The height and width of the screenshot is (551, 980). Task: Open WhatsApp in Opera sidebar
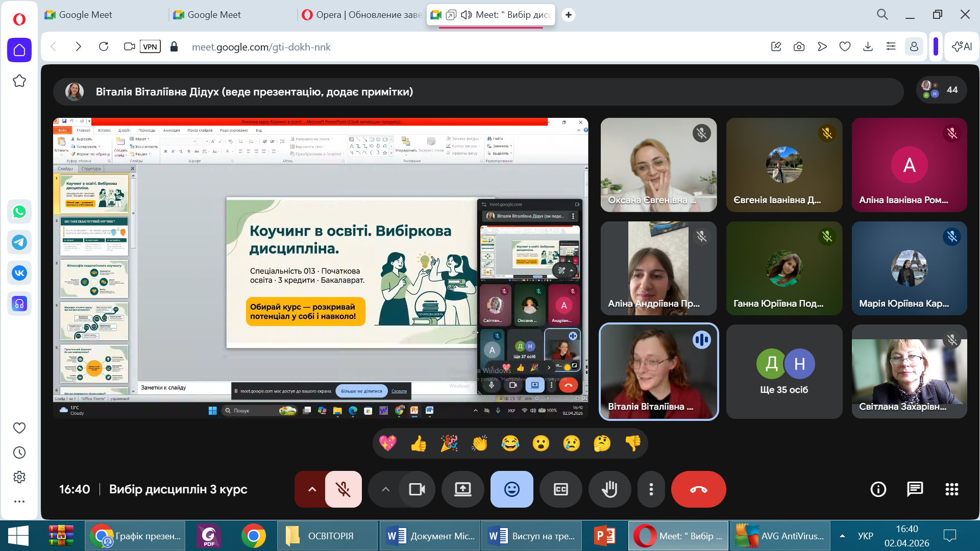pyautogui.click(x=19, y=212)
